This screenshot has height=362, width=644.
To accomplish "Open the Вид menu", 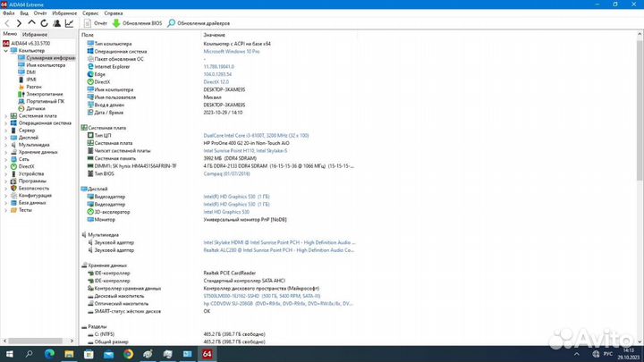I will 24,13.
